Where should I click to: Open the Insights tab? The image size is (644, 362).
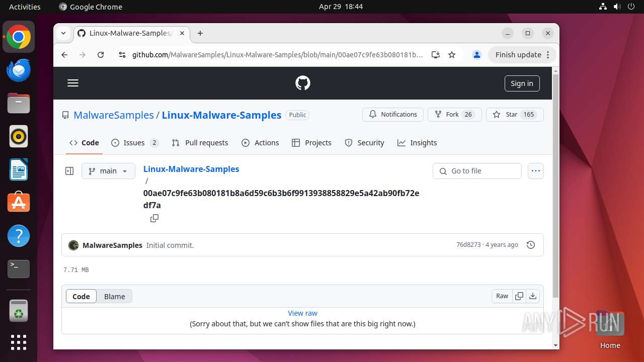pos(417,143)
